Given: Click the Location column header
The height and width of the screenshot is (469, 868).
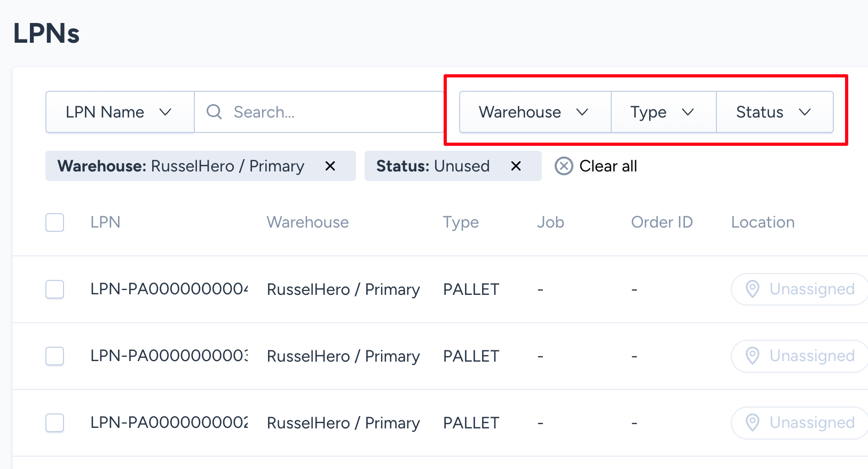Looking at the screenshot, I should (x=763, y=222).
